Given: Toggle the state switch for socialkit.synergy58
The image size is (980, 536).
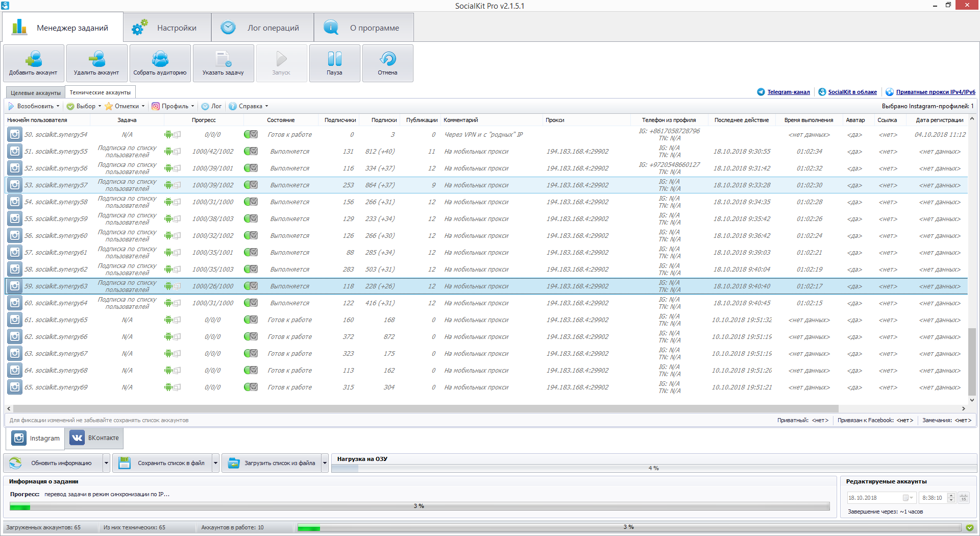Looking at the screenshot, I should pos(251,202).
